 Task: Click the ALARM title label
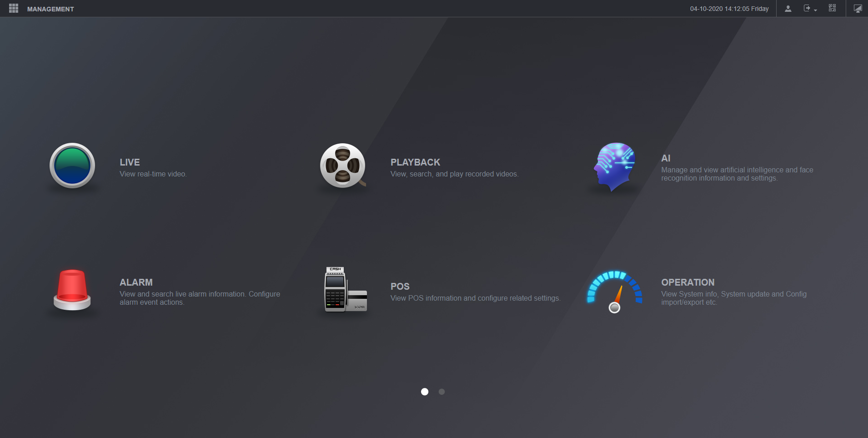point(136,282)
